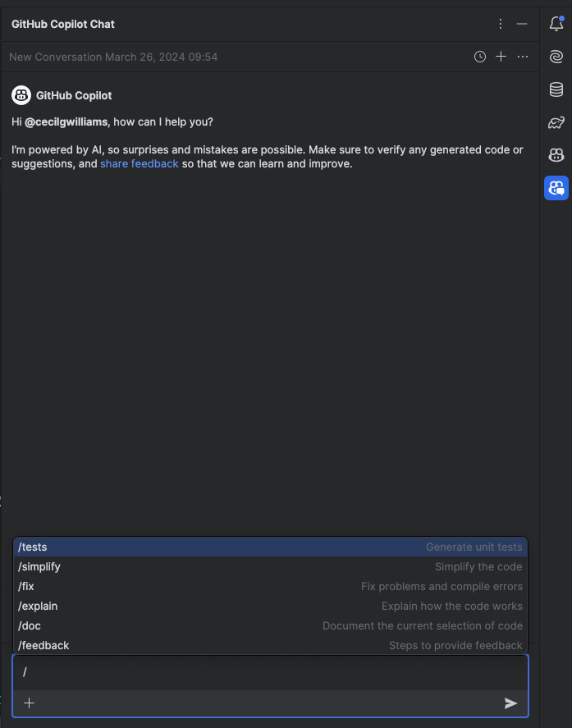The height and width of the screenshot is (728, 572).
Task: Select the /simplify command
Action: point(270,566)
